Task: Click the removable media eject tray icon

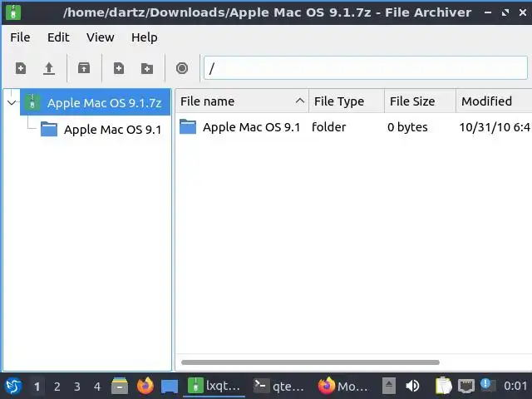Action: point(389,386)
